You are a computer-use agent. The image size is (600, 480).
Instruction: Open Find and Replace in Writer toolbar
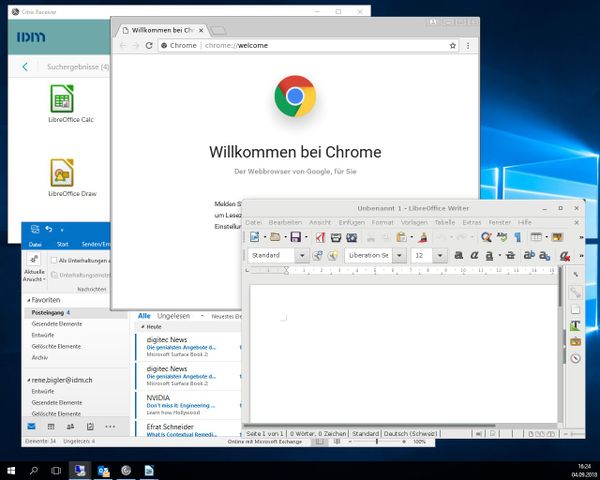[x=486, y=237]
